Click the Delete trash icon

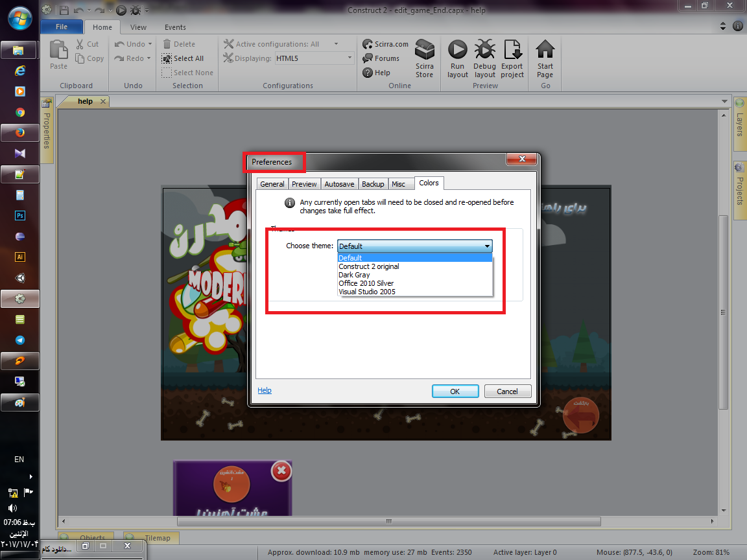point(167,44)
